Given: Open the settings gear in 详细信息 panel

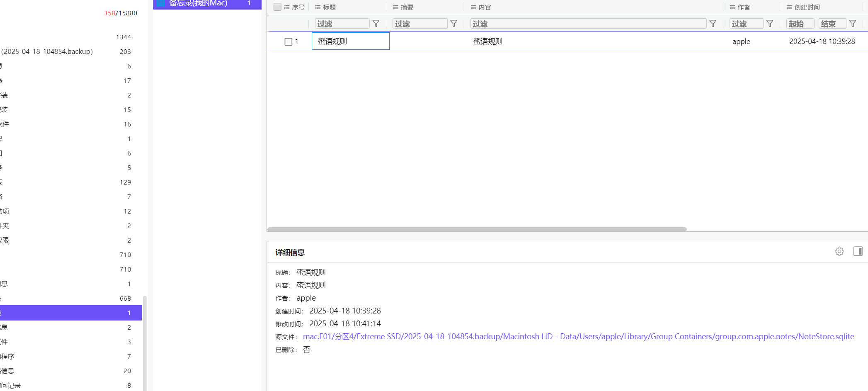Looking at the screenshot, I should (x=839, y=251).
